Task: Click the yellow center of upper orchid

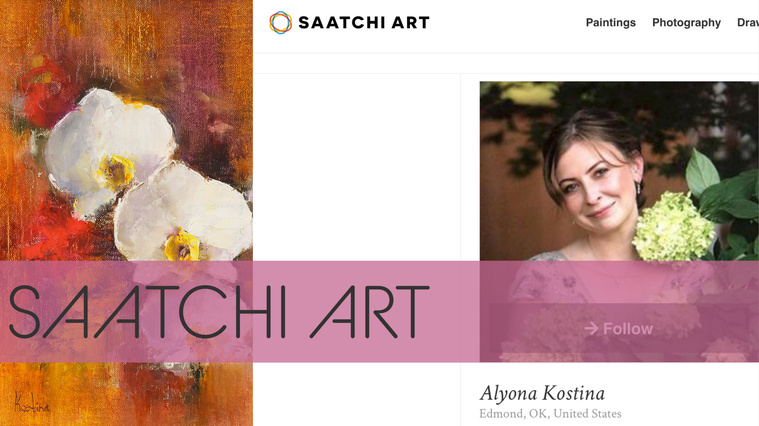Action: pos(116,172)
